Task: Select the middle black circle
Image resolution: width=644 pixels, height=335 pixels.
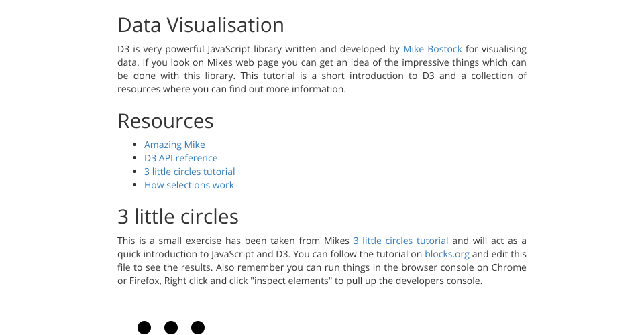Action: (x=171, y=328)
